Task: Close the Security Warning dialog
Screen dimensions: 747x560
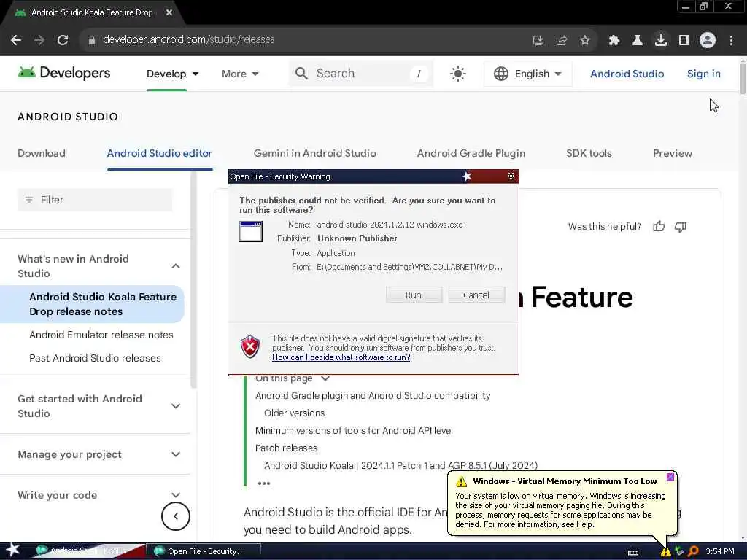Action: pos(511,176)
